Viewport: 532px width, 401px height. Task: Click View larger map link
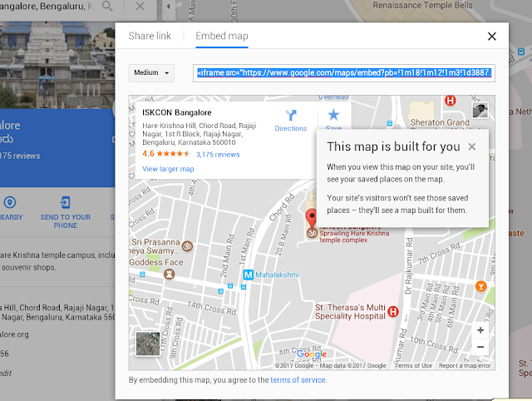click(168, 169)
